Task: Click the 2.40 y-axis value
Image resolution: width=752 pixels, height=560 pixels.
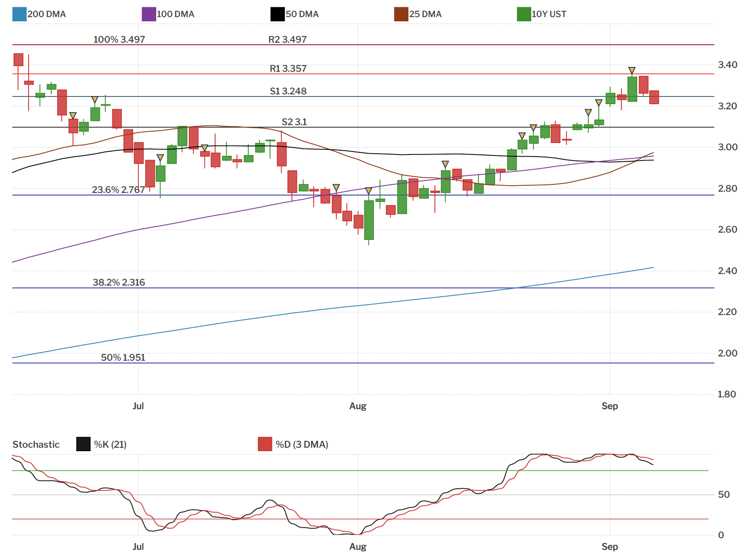Action: point(728,271)
